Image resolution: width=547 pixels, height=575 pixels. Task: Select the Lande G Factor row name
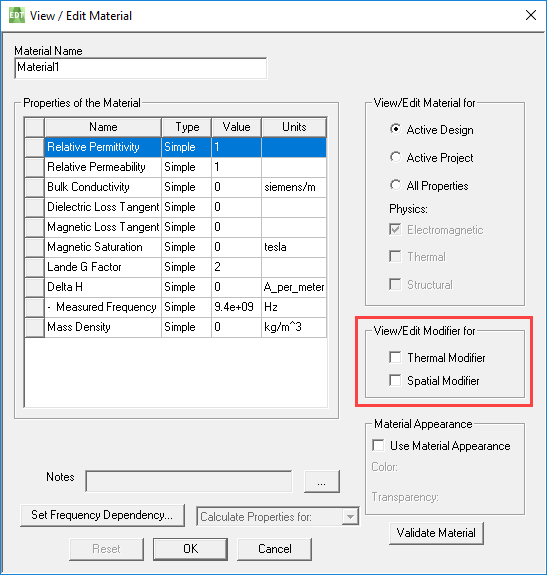coord(103,267)
